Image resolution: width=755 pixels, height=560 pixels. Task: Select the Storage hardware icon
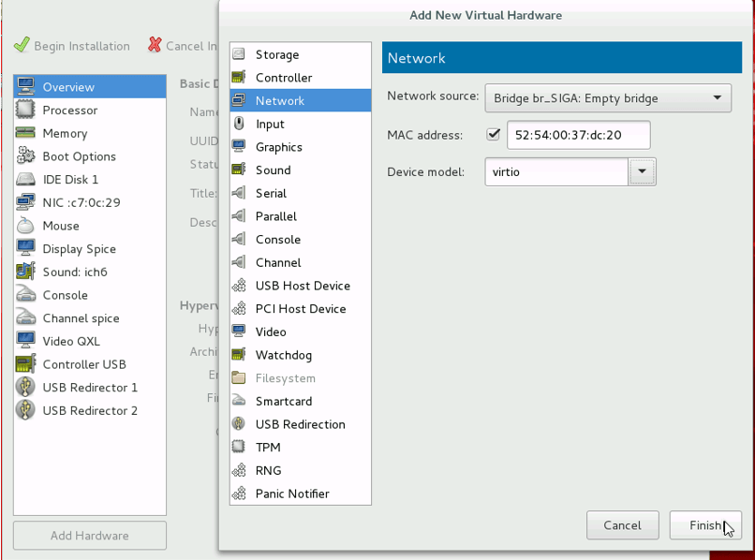[239, 54]
